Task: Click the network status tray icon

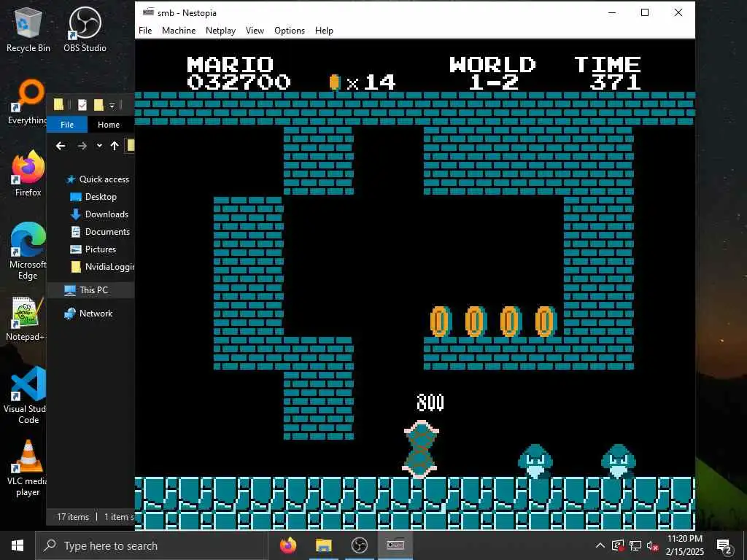Action: pos(635,545)
